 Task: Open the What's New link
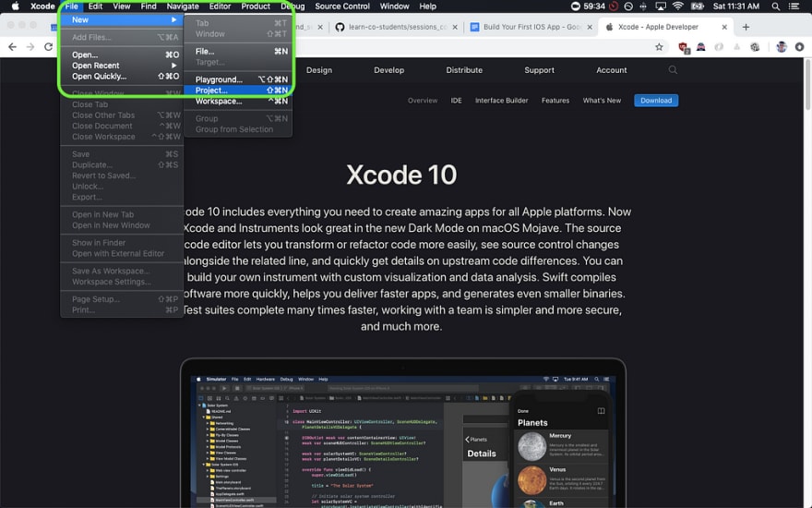[602, 101]
